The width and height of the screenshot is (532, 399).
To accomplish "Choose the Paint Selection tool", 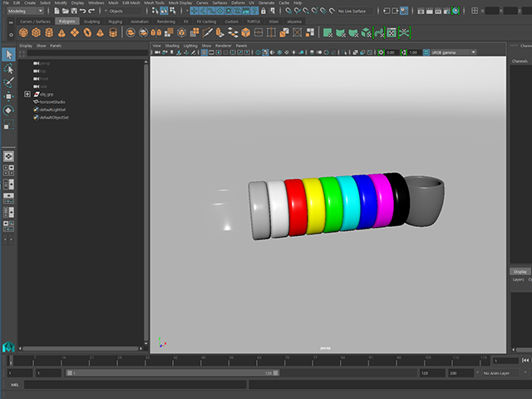I will coord(8,82).
